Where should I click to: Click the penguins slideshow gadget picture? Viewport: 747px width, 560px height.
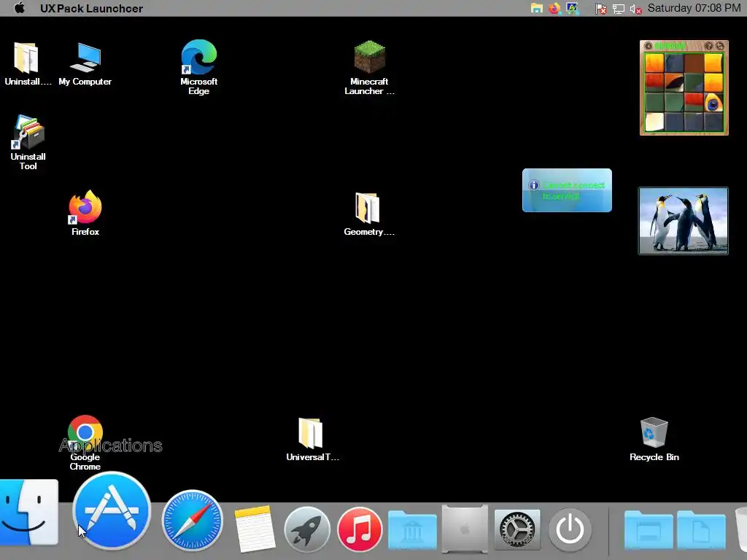pos(683,221)
